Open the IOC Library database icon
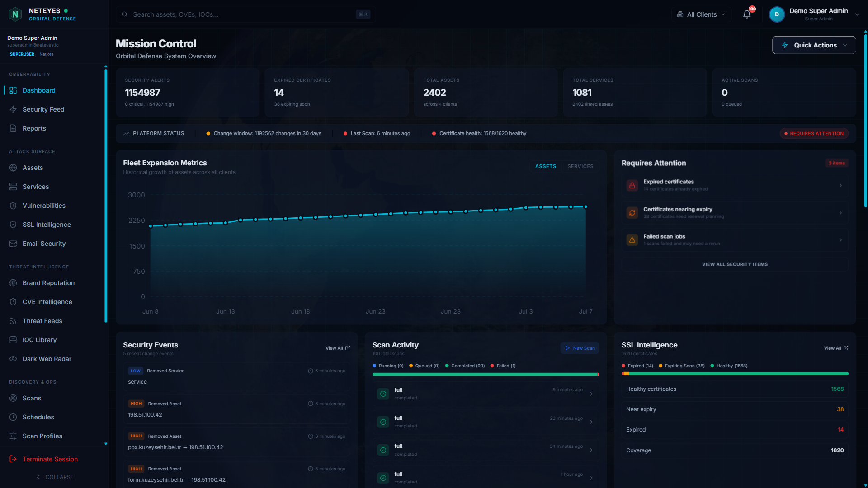 pos(13,340)
